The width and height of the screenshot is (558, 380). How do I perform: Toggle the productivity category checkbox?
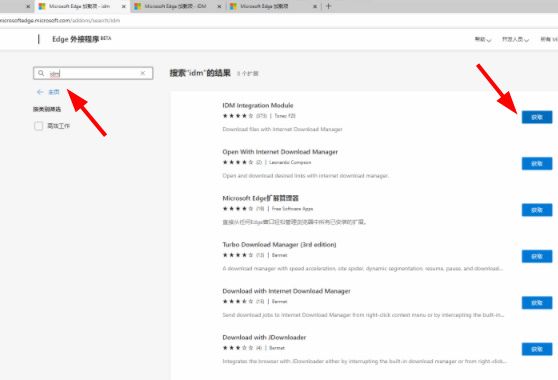tap(38, 126)
